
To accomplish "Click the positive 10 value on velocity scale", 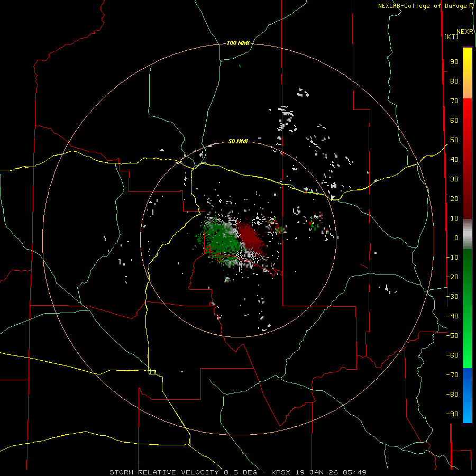I will click(x=454, y=218).
